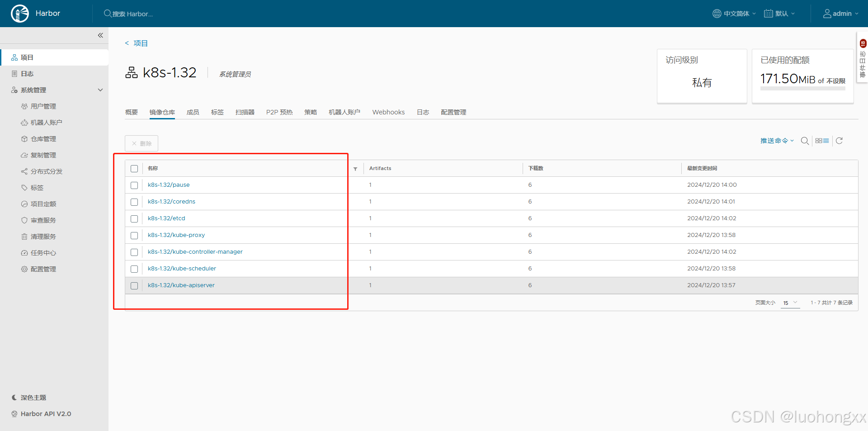Check the k8s-1.32/etcd row checkbox

[x=134, y=219]
